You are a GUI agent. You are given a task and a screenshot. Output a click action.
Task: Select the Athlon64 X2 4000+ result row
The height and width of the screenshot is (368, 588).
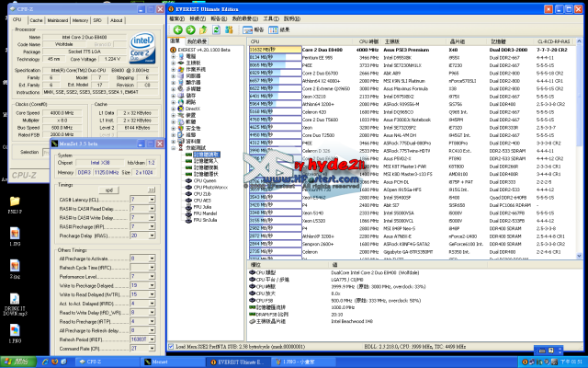[x=412, y=81]
